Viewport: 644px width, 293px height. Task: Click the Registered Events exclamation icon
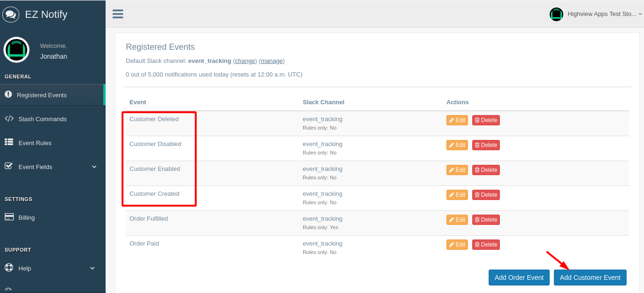coord(8,94)
